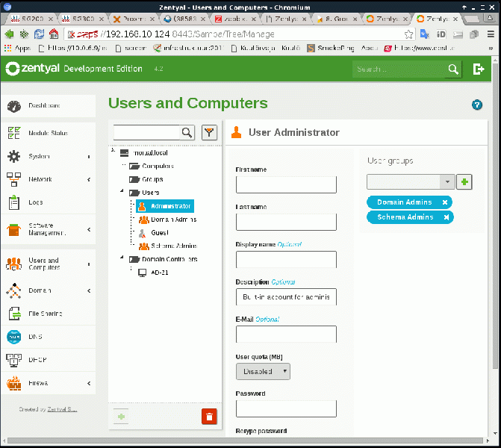Click the filter funnel button

click(x=209, y=132)
